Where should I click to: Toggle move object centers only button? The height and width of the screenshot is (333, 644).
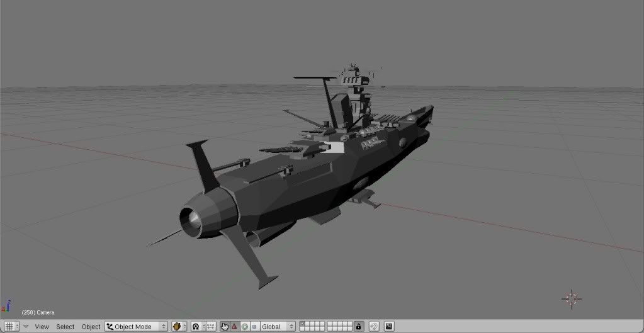[211, 327]
